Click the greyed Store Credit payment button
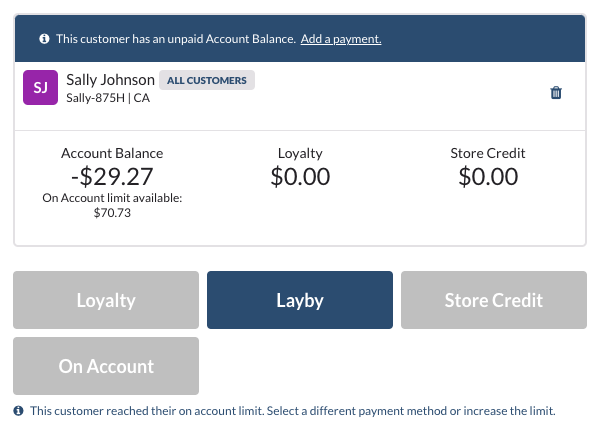 (x=494, y=300)
